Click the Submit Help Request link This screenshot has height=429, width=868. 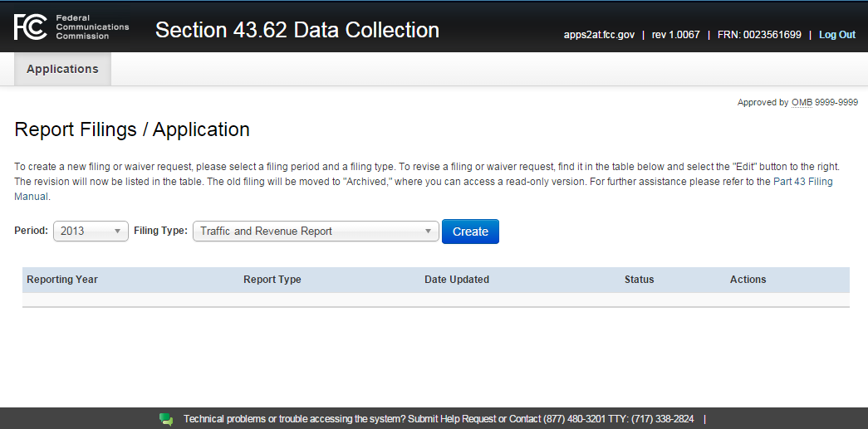pos(452,419)
